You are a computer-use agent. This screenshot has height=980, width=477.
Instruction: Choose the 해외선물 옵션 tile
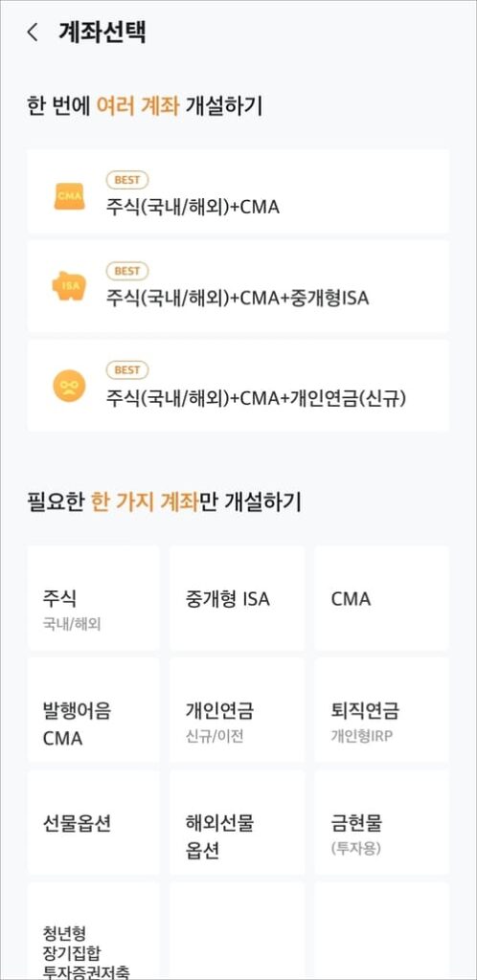pos(237,822)
